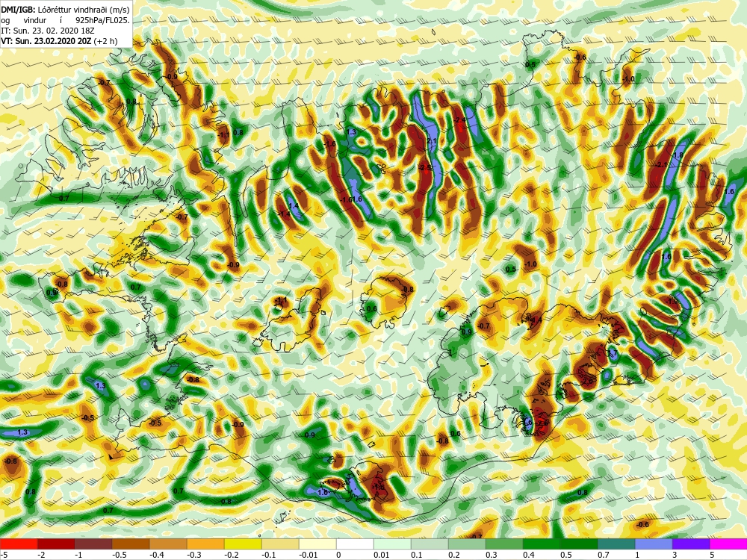Select the periwinkle blue swatch for 1 to 3
This screenshot has width=747, height=560.
point(654,544)
